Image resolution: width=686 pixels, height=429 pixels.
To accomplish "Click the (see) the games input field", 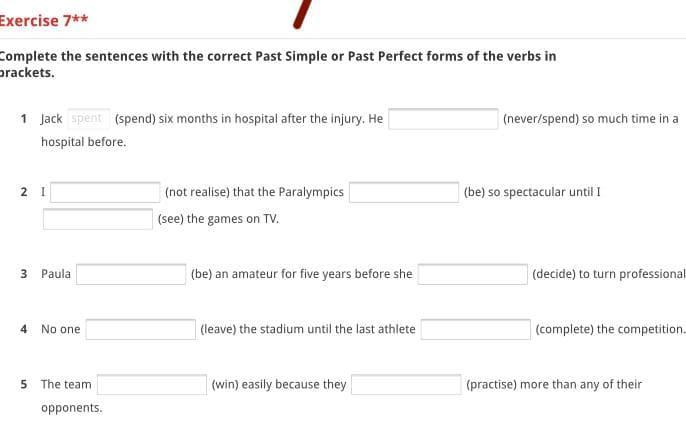I will pyautogui.click(x=97, y=219).
